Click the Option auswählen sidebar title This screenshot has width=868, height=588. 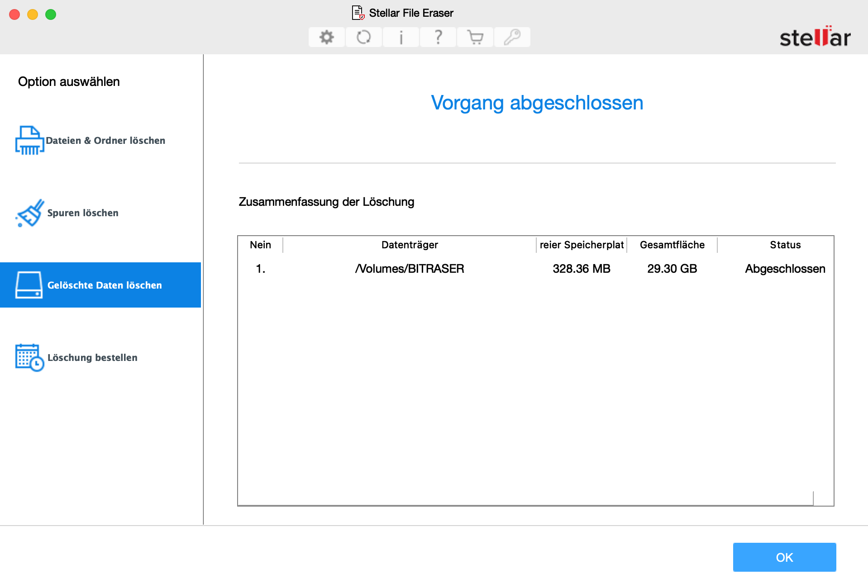[69, 82]
